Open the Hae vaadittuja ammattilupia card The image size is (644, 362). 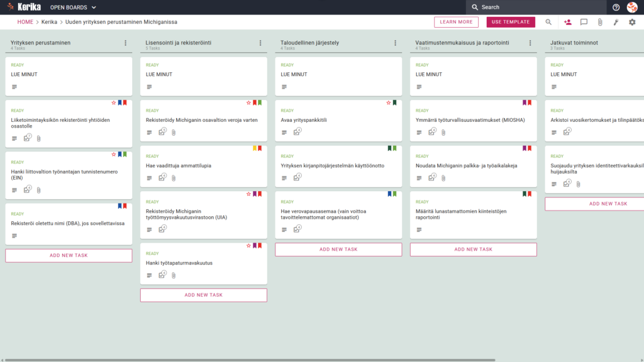(204, 166)
